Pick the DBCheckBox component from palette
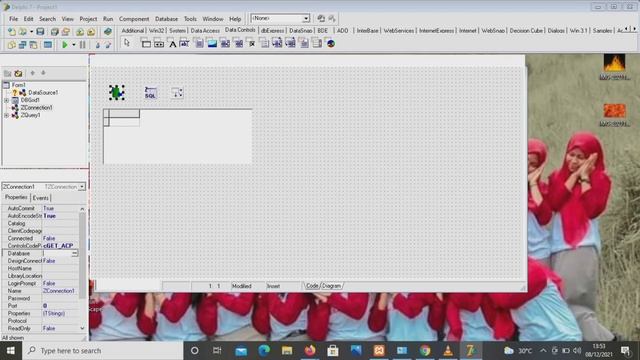The width and height of the screenshot is (640, 360). point(251,43)
